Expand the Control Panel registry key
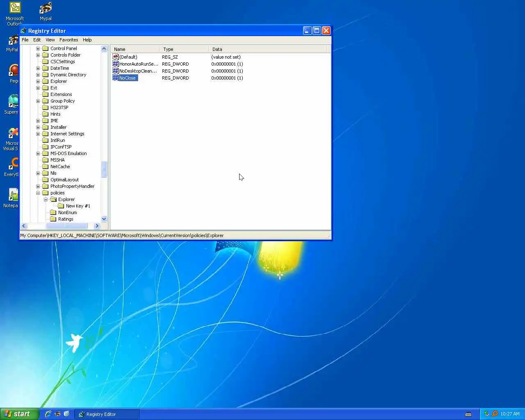The width and height of the screenshot is (525, 420). click(x=38, y=48)
